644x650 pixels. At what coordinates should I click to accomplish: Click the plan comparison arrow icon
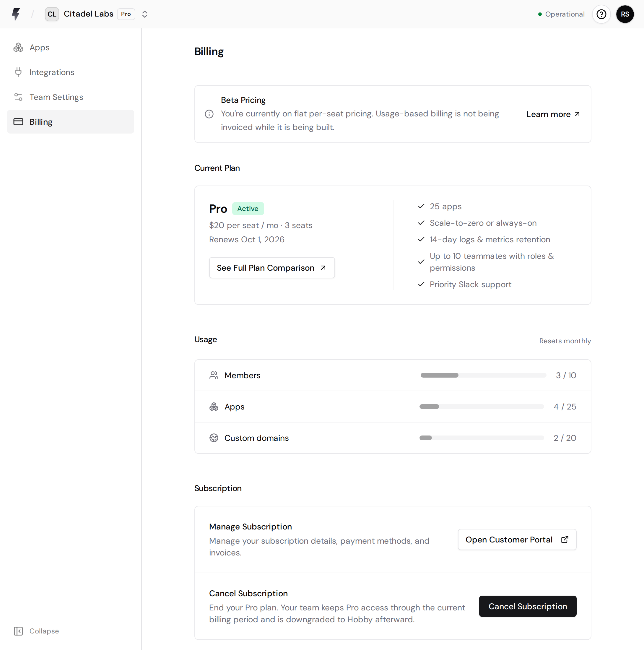coord(323,268)
